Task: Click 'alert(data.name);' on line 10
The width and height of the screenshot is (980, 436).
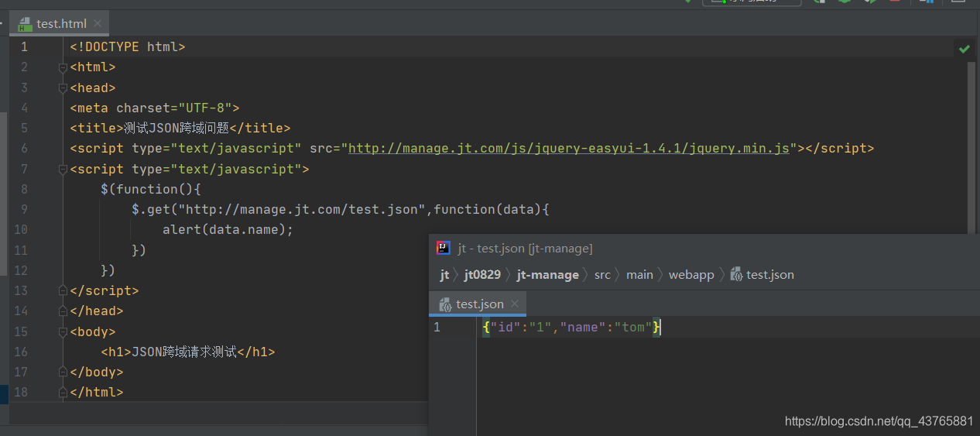Action: (x=228, y=229)
